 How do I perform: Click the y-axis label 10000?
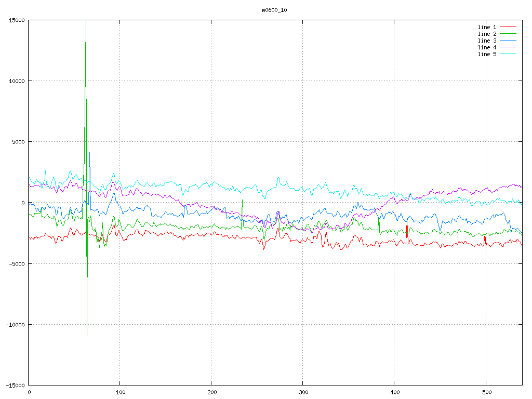[17, 81]
